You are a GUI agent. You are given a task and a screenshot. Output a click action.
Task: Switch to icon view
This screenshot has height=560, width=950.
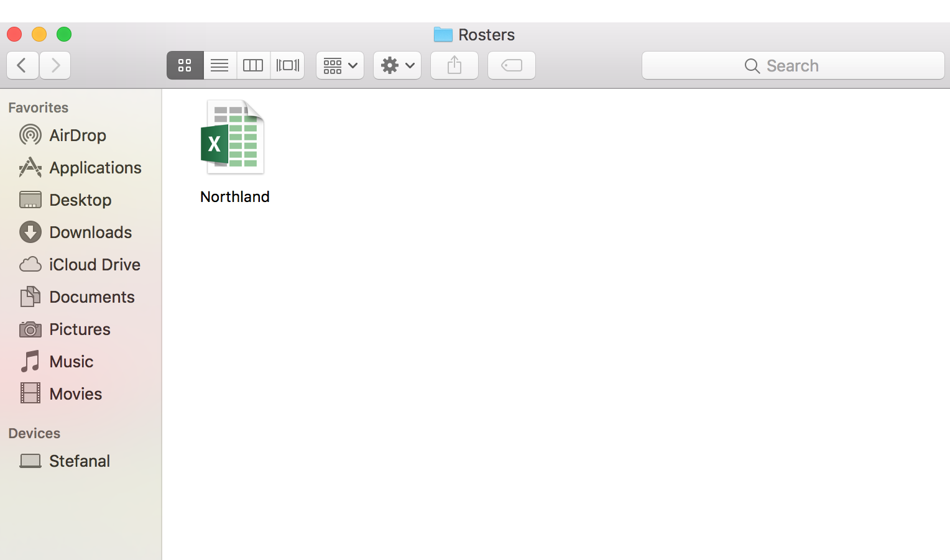coord(185,65)
